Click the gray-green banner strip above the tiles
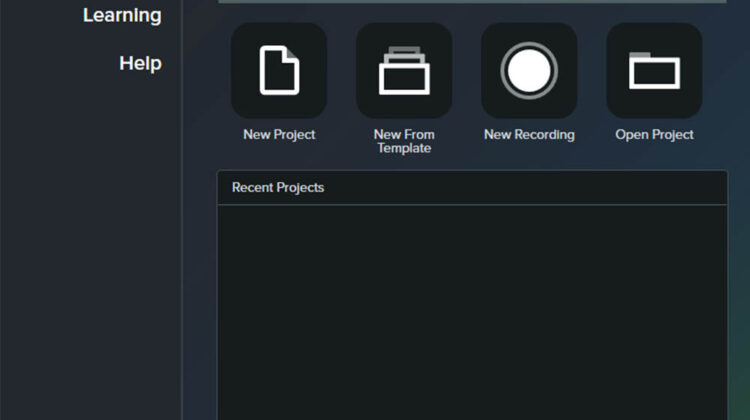Screen dimensions: 750x420 coord(472,1)
